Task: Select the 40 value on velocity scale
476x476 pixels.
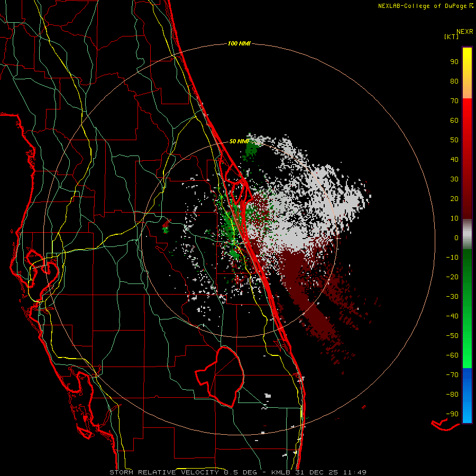Action: click(x=454, y=160)
